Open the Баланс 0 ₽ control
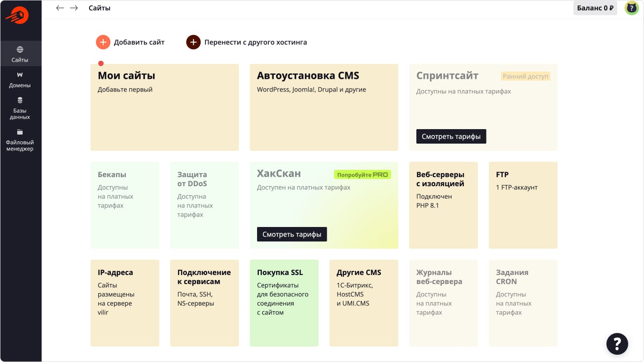 tap(595, 8)
